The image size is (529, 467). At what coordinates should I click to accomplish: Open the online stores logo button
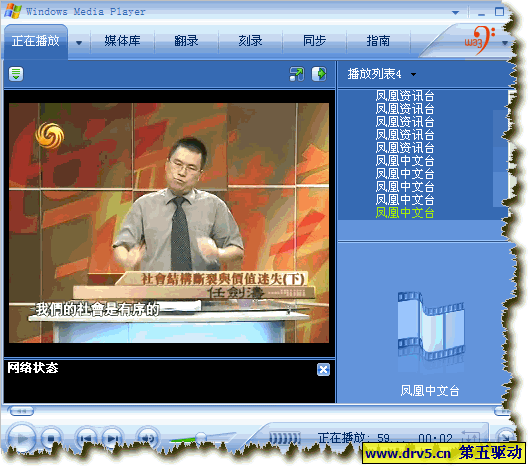(479, 41)
